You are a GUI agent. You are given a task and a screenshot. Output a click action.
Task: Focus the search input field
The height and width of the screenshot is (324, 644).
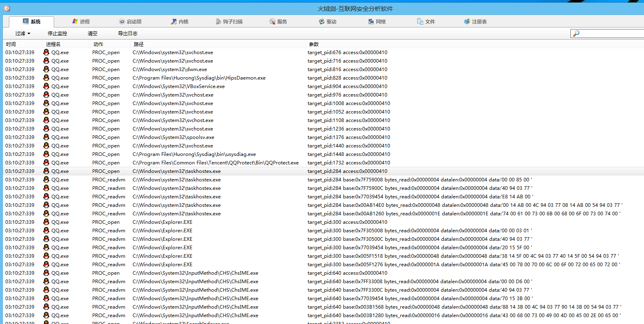[x=607, y=34]
